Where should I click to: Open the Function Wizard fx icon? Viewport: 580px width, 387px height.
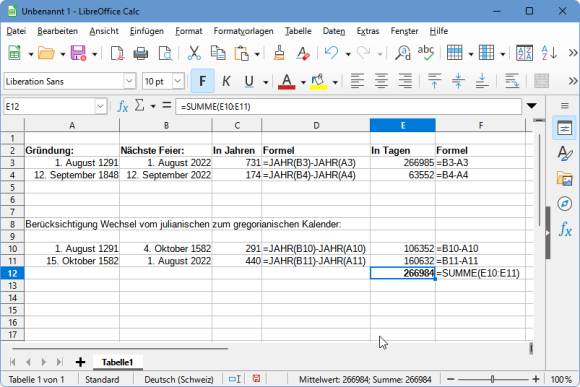[x=122, y=107]
